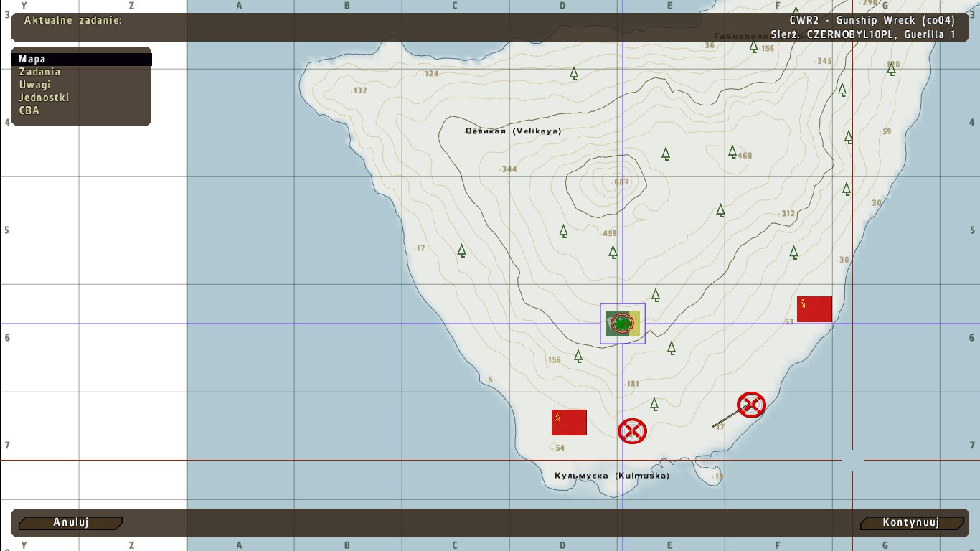Click the Soviet flag marker near Kulmuska
The height and width of the screenshot is (551, 980).
[569, 423]
